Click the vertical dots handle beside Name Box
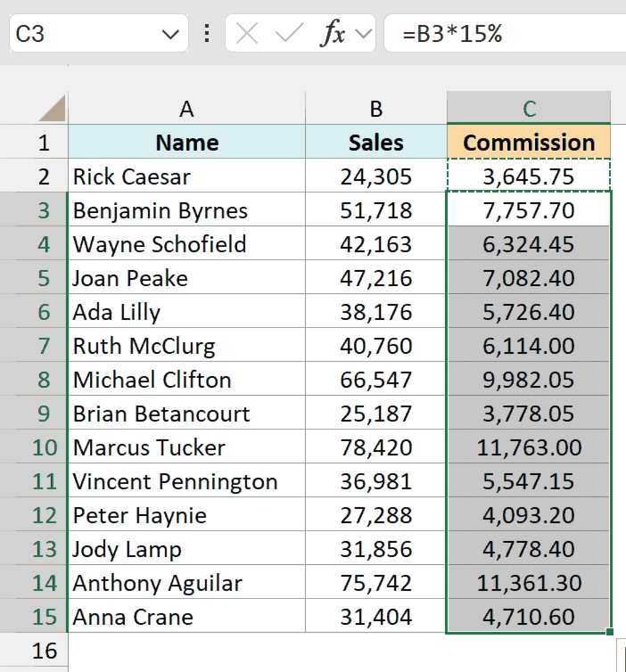 (x=207, y=33)
